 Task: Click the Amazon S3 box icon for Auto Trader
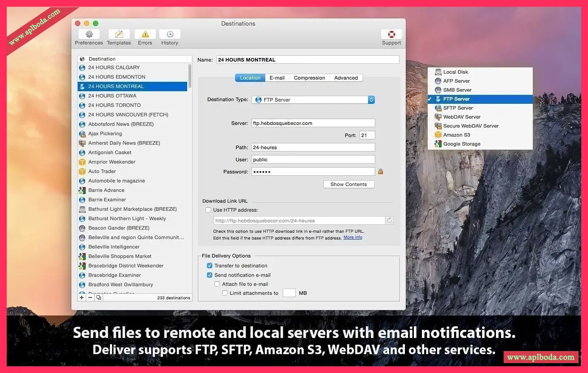(82, 171)
